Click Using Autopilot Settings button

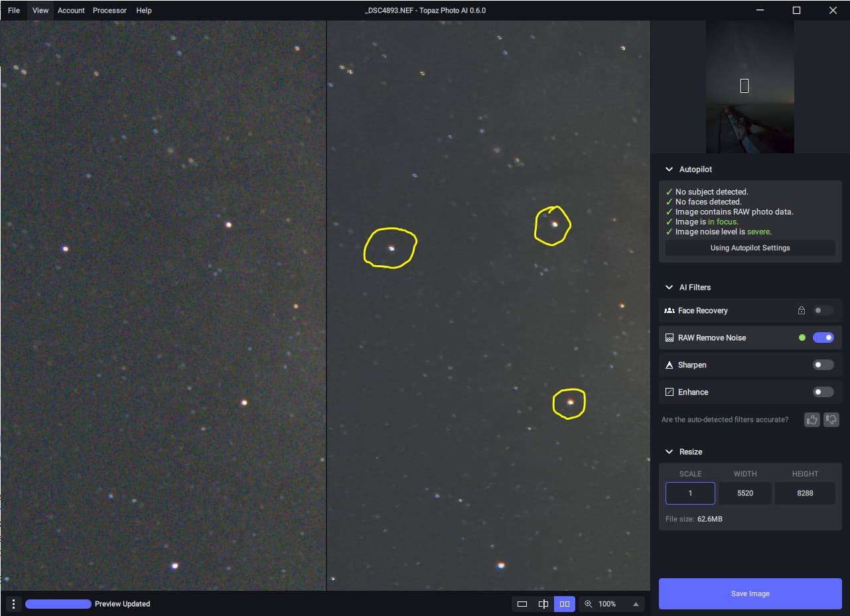click(x=750, y=248)
